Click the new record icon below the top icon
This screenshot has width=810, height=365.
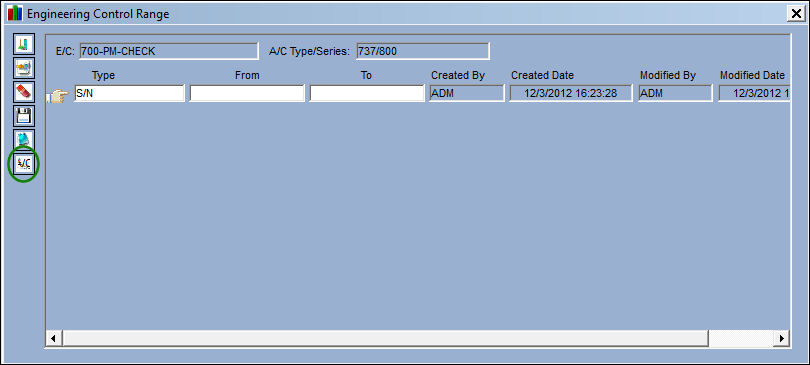[24, 68]
